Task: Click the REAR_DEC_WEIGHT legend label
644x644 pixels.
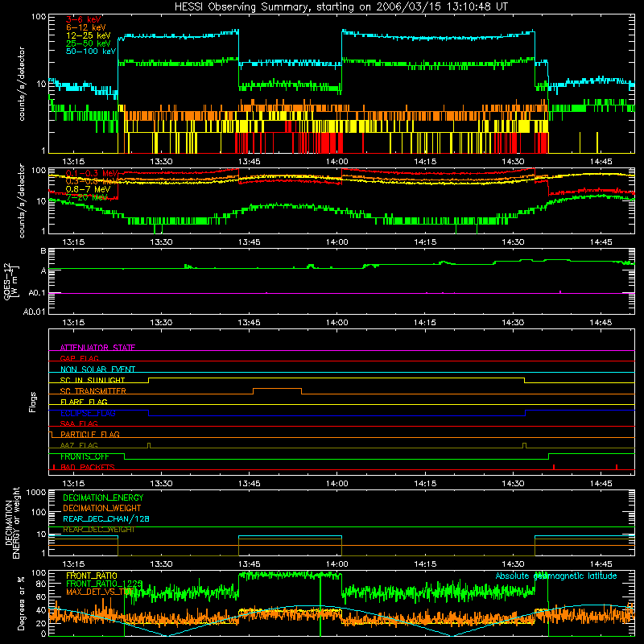Action: [x=98, y=530]
